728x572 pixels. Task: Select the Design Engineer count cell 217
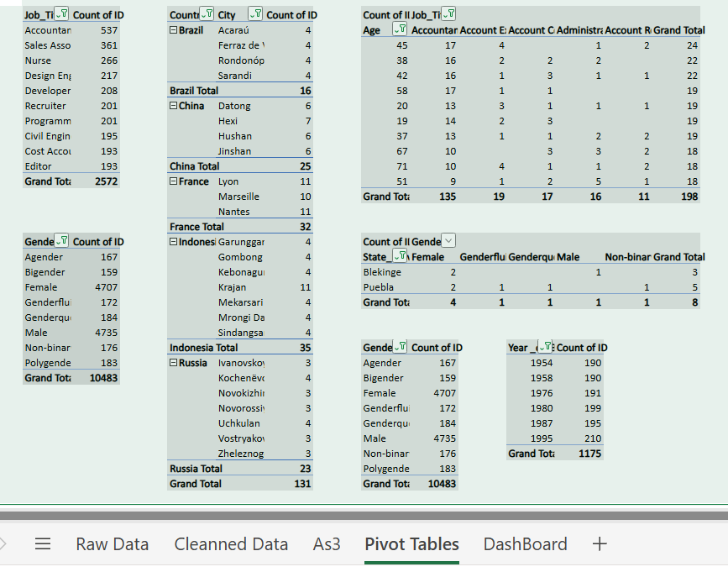96,76
